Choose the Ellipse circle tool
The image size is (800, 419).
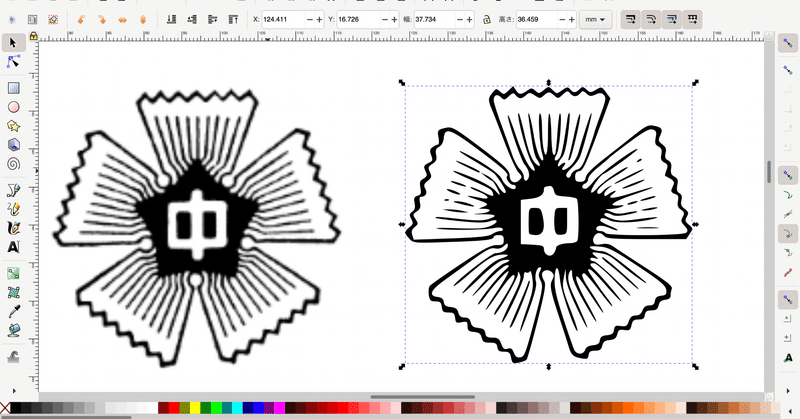click(14, 107)
